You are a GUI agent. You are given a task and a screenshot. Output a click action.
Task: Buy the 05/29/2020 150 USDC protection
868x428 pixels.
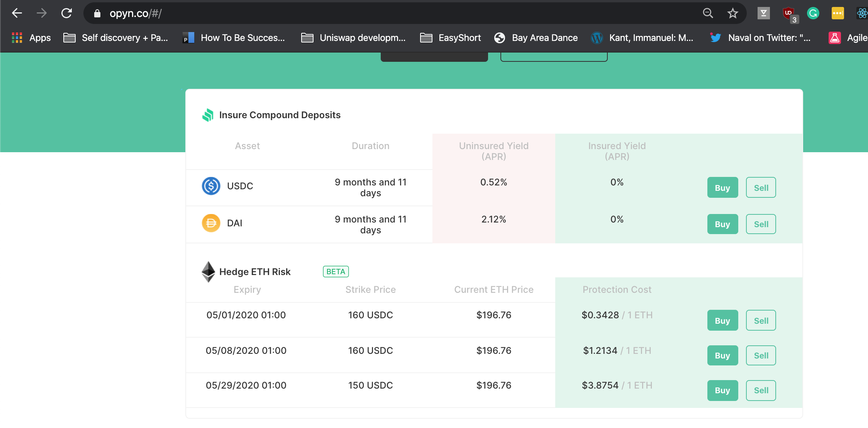pyautogui.click(x=722, y=390)
